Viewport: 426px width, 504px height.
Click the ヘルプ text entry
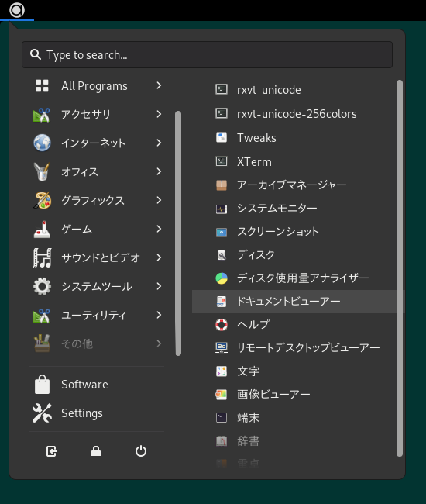coord(253,324)
